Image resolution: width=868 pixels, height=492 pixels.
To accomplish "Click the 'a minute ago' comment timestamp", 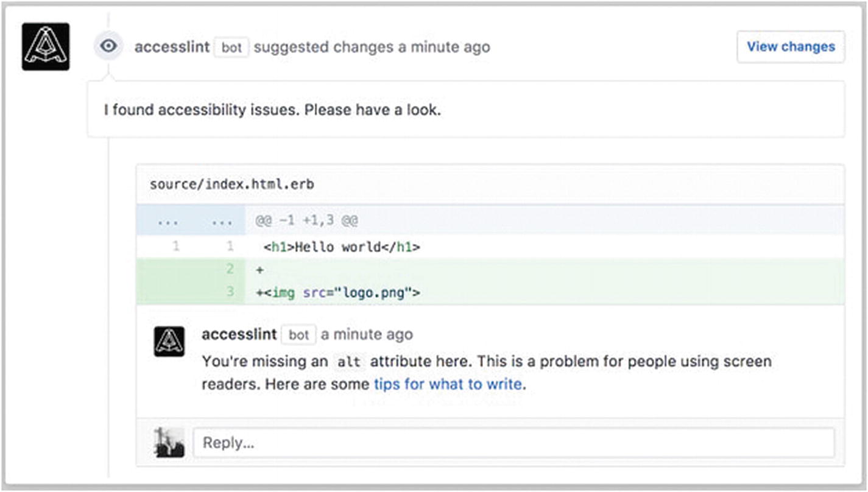I will coord(367,334).
